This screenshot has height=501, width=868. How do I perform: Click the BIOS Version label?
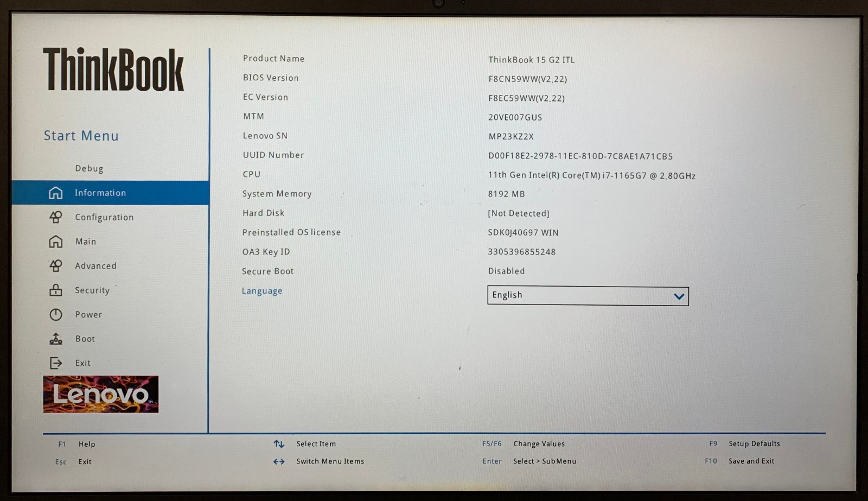(x=271, y=78)
